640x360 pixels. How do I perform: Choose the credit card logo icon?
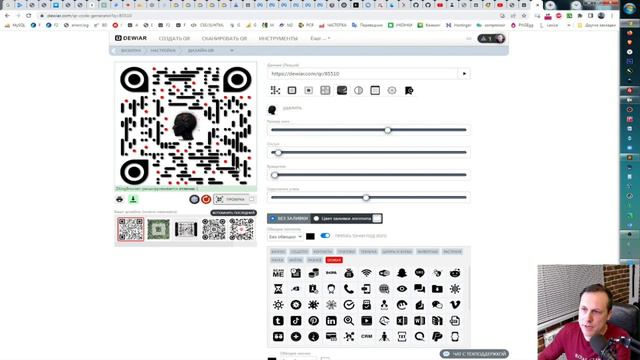coord(331,337)
